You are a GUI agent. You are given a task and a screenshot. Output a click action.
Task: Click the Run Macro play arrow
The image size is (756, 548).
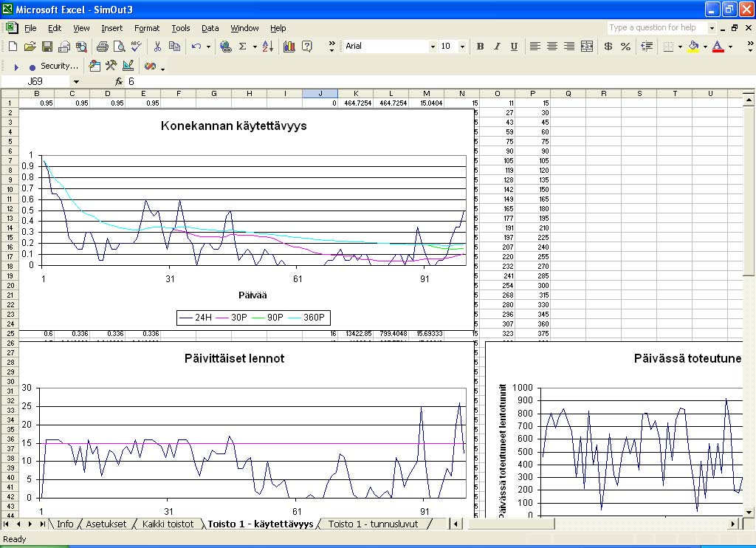click(x=16, y=66)
